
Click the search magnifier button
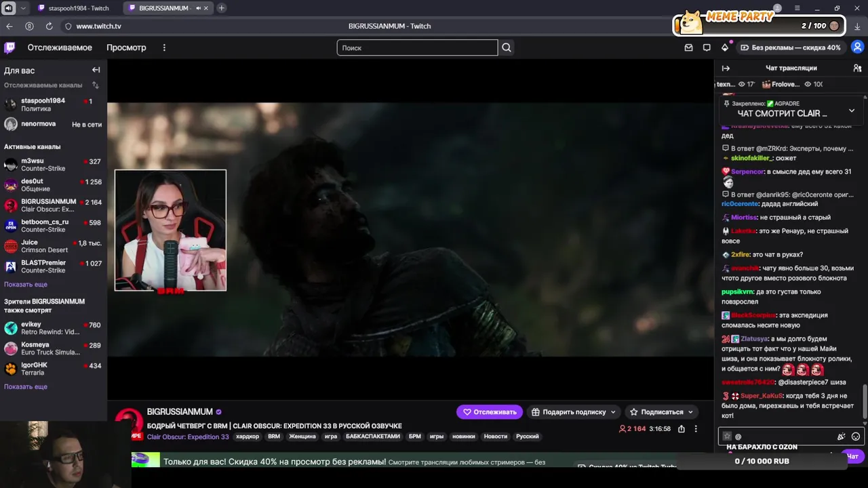pyautogui.click(x=507, y=47)
